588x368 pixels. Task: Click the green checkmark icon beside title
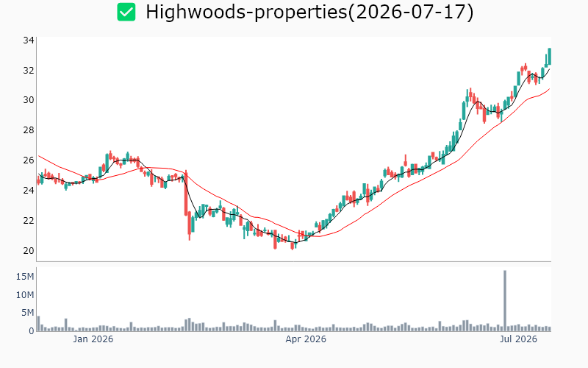tap(126, 12)
